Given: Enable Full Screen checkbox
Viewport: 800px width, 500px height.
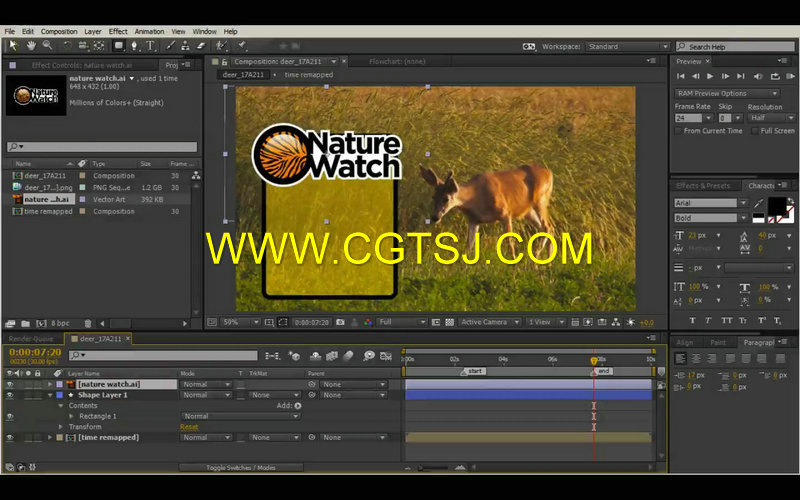Looking at the screenshot, I should [x=755, y=131].
